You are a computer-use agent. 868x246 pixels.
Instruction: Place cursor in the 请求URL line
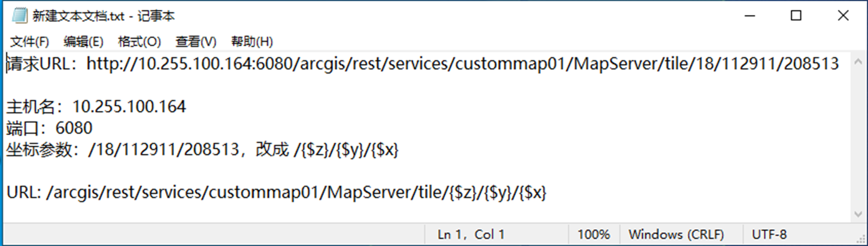click(422, 64)
